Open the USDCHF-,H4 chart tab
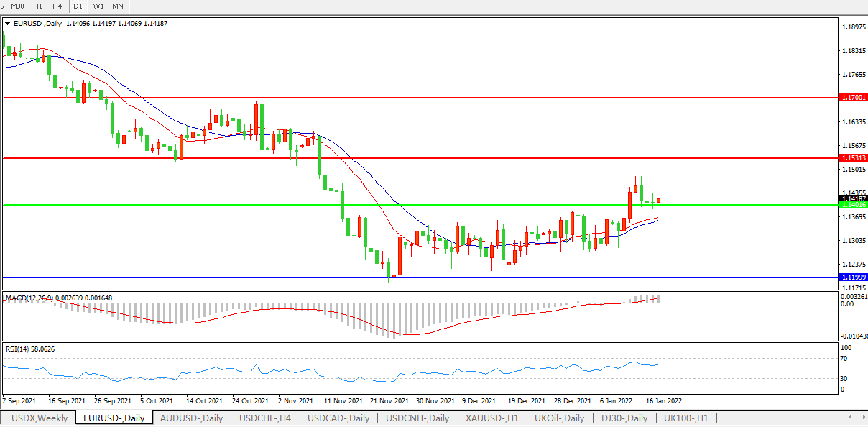The width and height of the screenshot is (868, 427). pyautogui.click(x=264, y=418)
